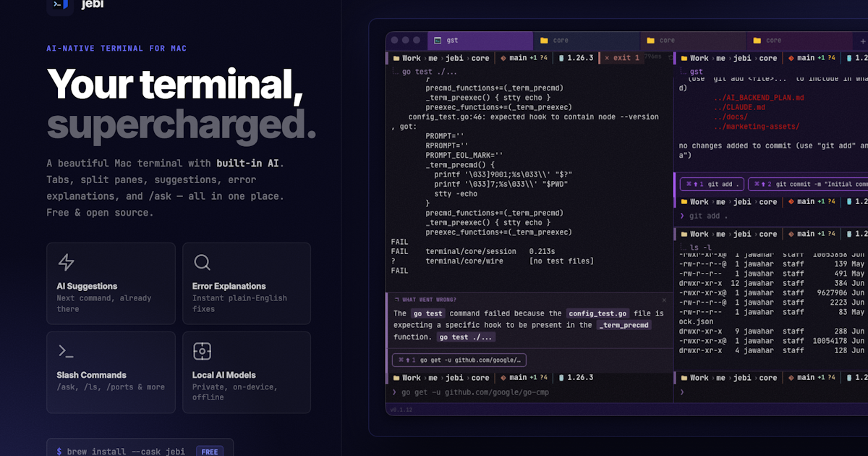The image size is (868, 456).
Task: Click the gst command in the other terminal pane
Action: pos(697,72)
